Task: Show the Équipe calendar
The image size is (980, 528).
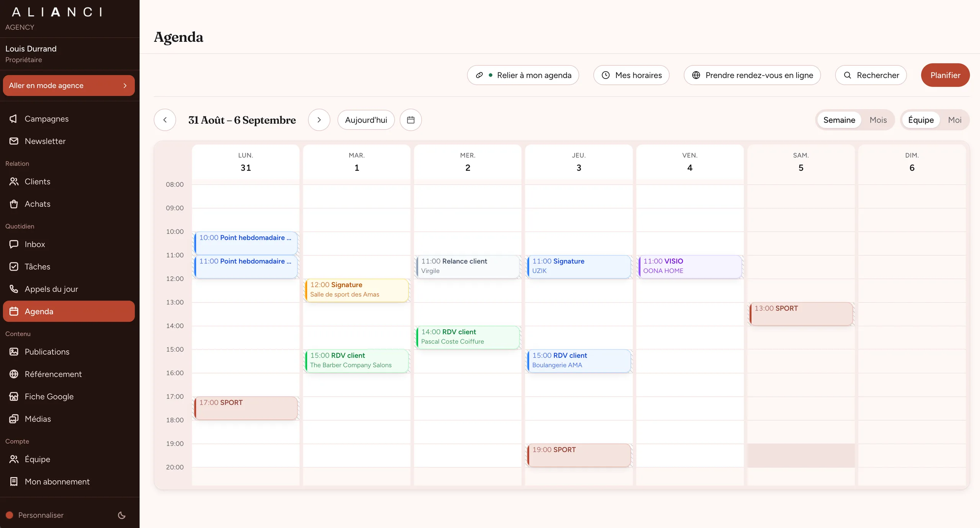Action: coord(921,120)
